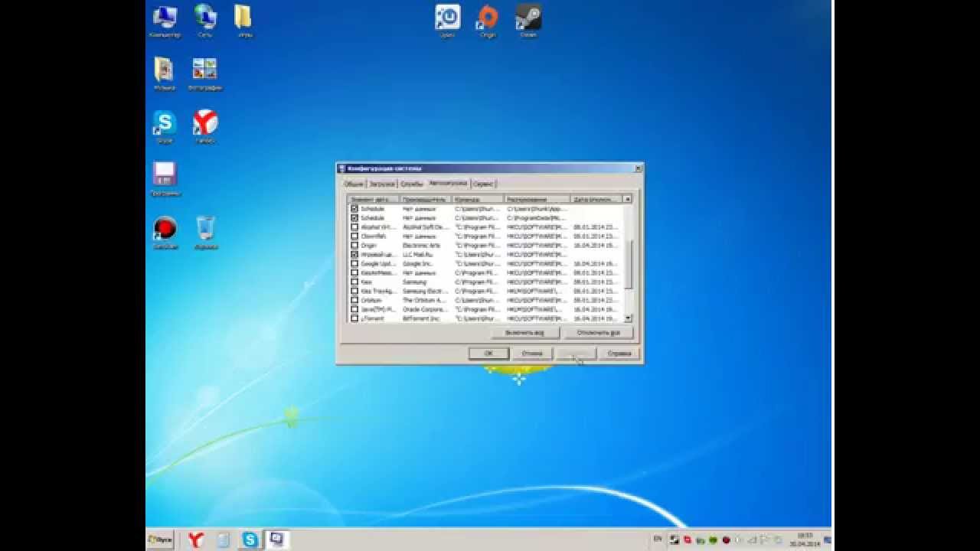This screenshot has width=980, height=551.
Task: Open the clock and date in tray
Action: pyautogui.click(x=805, y=540)
